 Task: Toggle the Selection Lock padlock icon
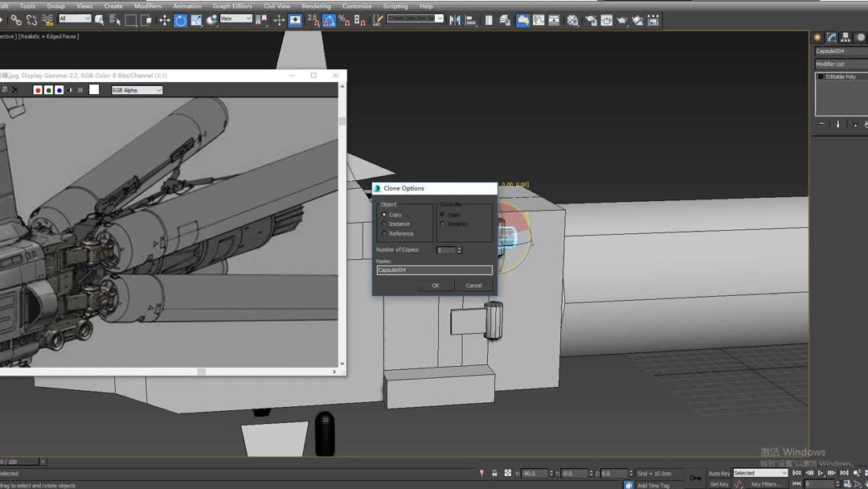[x=494, y=474]
